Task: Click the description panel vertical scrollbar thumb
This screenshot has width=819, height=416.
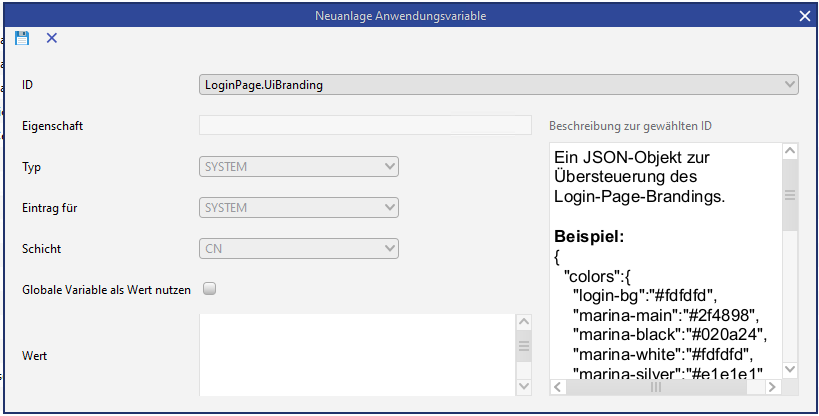Action: 789,196
